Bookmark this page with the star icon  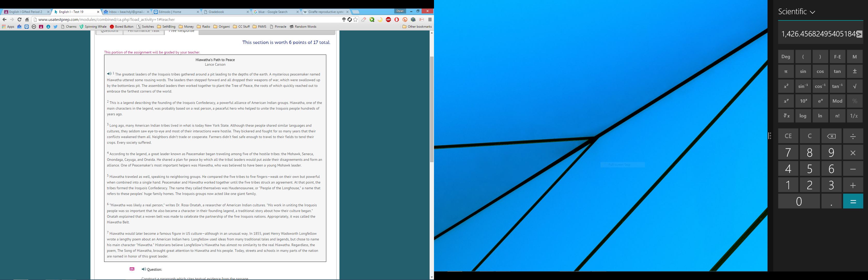pos(355,20)
